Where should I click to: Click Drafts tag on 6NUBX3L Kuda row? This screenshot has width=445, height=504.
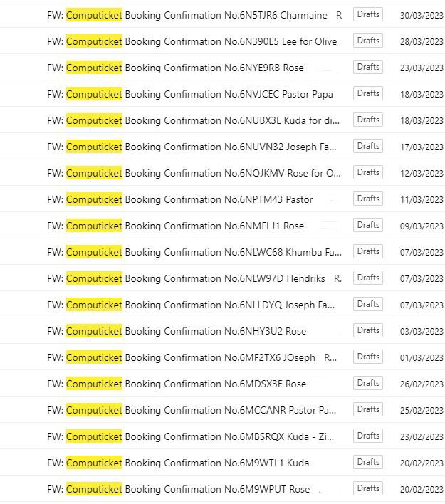[x=368, y=120]
